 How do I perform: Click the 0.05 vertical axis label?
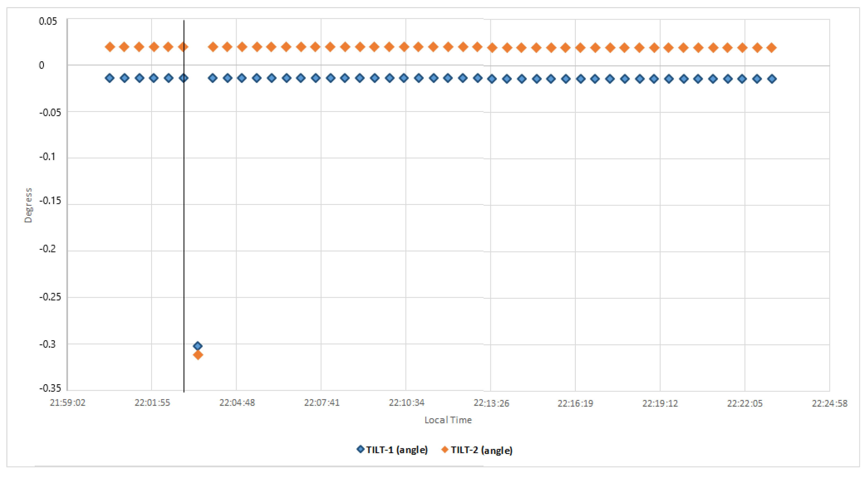48,21
